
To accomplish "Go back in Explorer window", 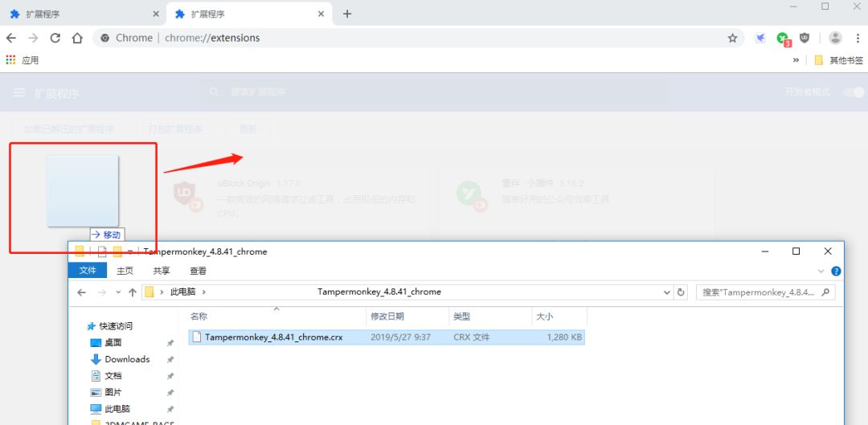I will tap(81, 292).
